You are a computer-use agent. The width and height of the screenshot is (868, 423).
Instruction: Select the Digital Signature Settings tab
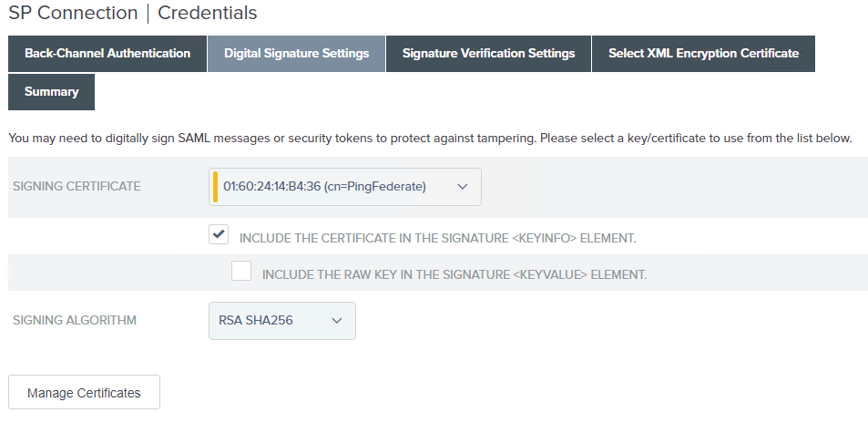pyautogui.click(x=296, y=54)
